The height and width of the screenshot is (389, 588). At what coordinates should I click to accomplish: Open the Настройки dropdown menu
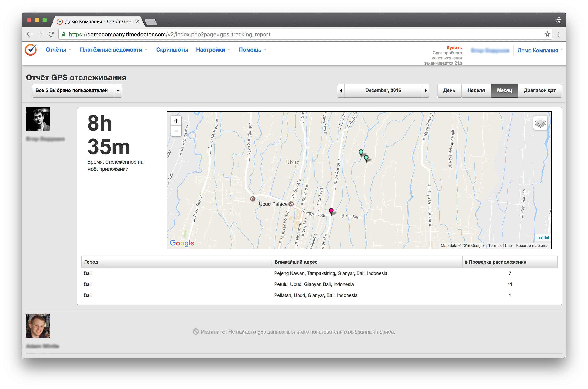[213, 50]
